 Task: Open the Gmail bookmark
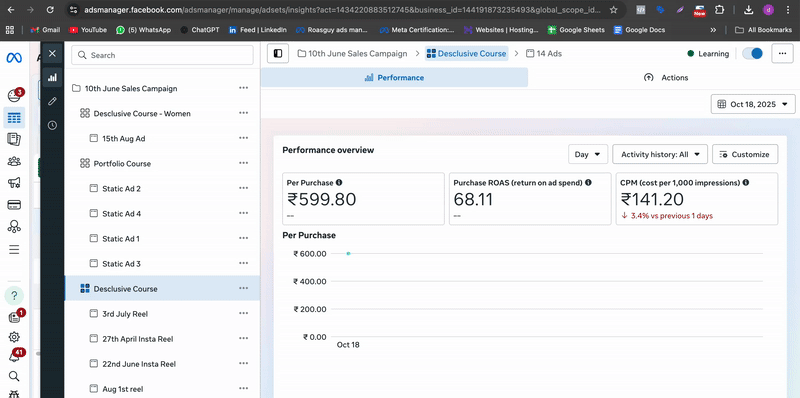(x=45, y=30)
